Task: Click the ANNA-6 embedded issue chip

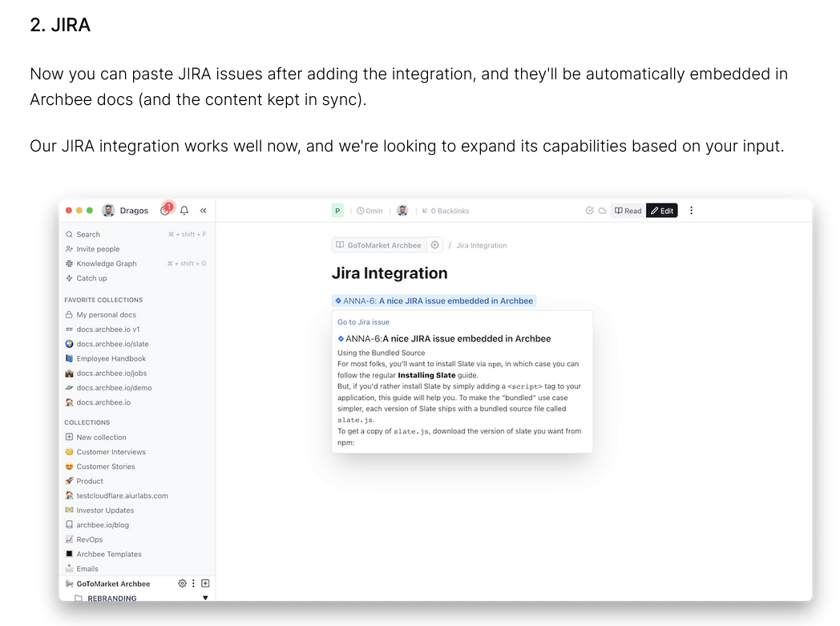Action: (x=434, y=301)
